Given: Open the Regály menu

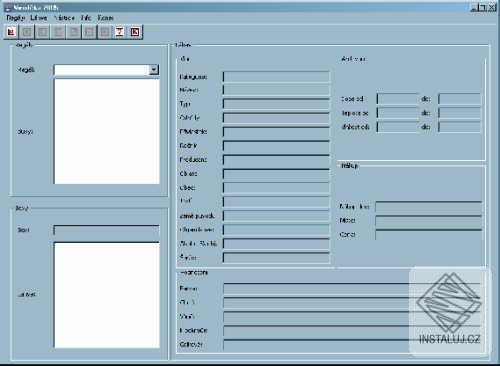Looking at the screenshot, I should tap(16, 18).
